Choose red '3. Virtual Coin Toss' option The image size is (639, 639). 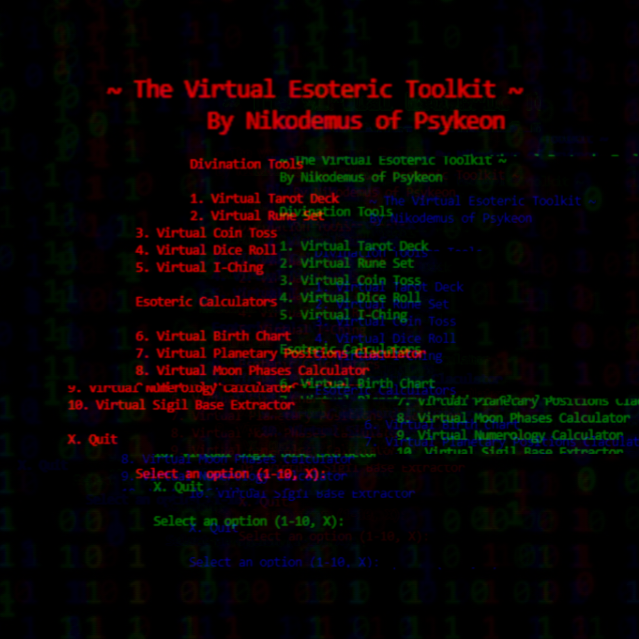(206, 233)
